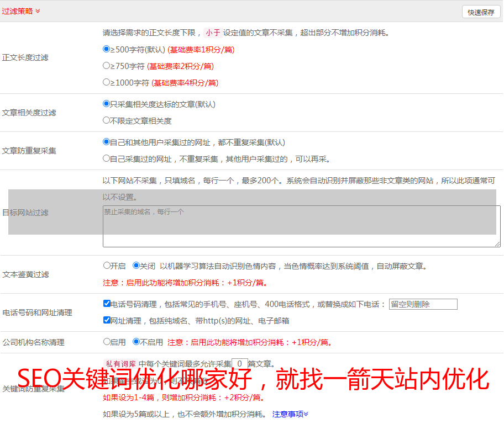Select 不启用 for 公司机构名称清理
The width and height of the screenshot is (504, 424).
click(x=136, y=342)
